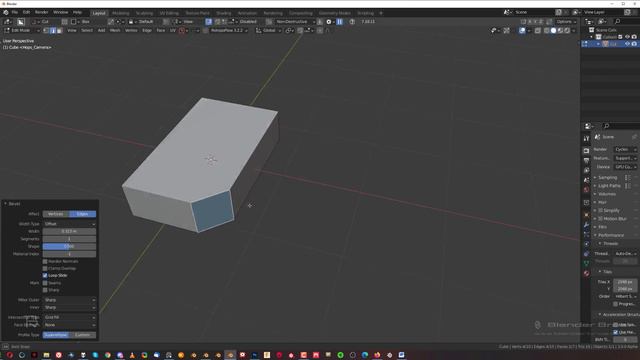Open the Width Type Offset dropdown

point(69,224)
